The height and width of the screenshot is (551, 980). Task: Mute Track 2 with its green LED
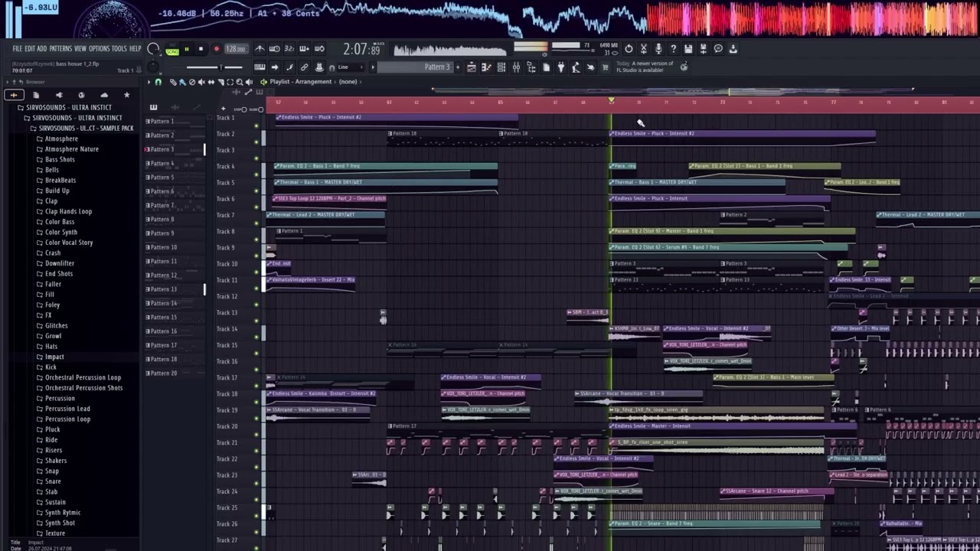tap(256, 142)
